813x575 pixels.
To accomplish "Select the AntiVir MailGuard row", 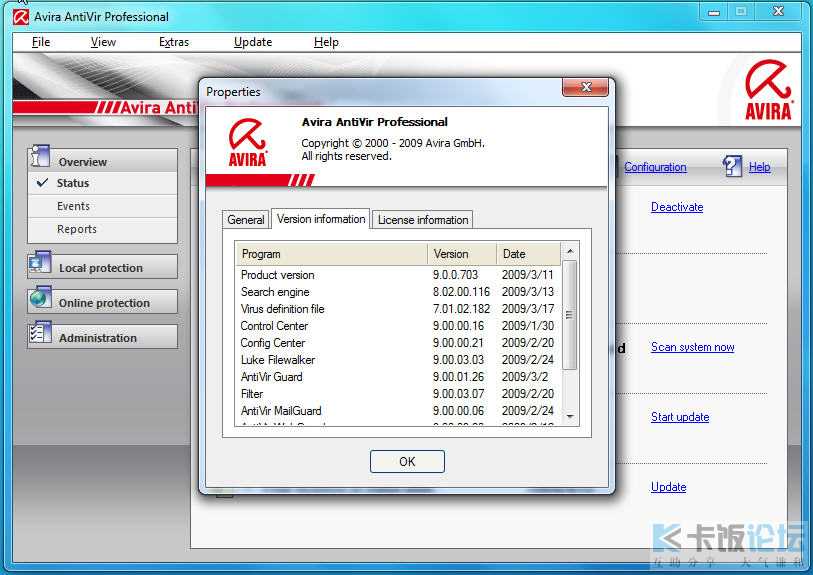I will 398,411.
